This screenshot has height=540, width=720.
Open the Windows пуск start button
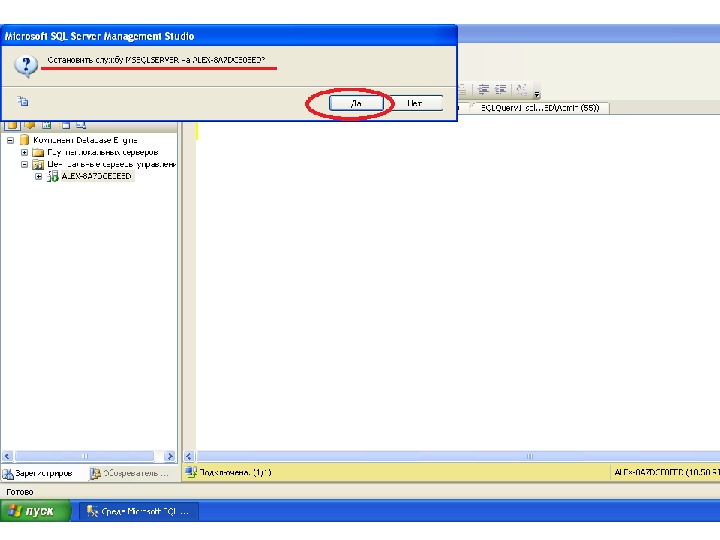coord(36,511)
